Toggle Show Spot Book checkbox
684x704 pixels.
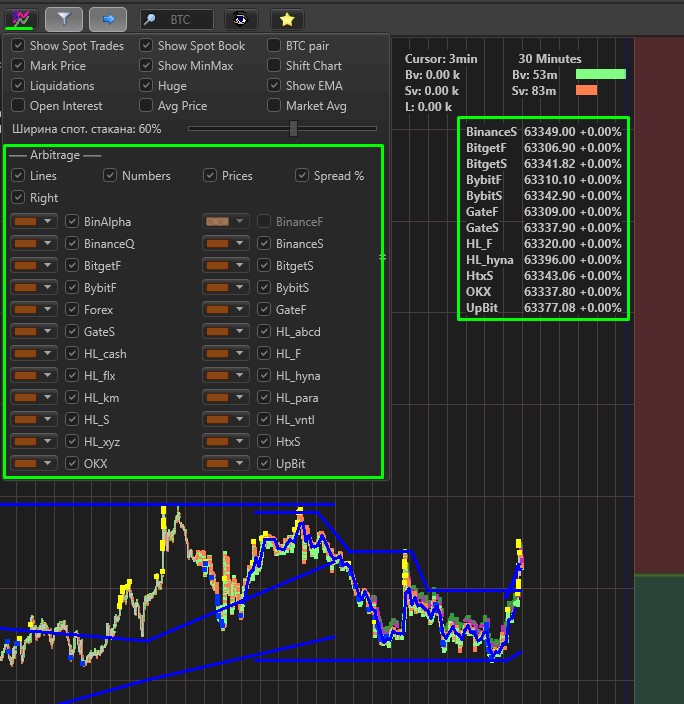tap(146, 45)
